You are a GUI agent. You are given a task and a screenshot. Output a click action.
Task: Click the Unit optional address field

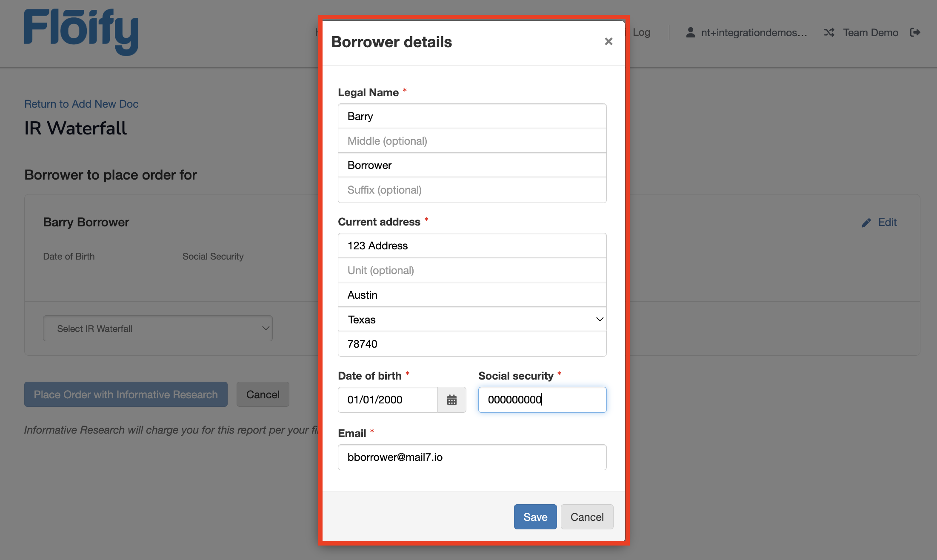coord(472,270)
